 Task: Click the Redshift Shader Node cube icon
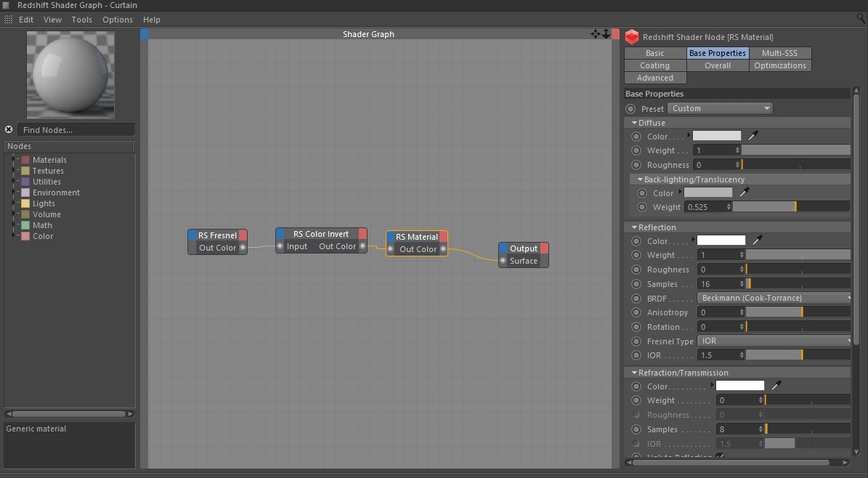tap(632, 37)
